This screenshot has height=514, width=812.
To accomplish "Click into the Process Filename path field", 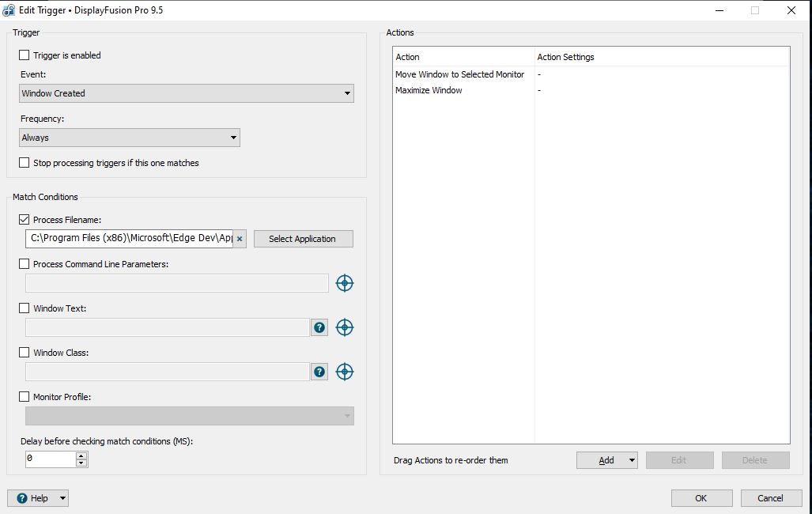I will pos(130,239).
